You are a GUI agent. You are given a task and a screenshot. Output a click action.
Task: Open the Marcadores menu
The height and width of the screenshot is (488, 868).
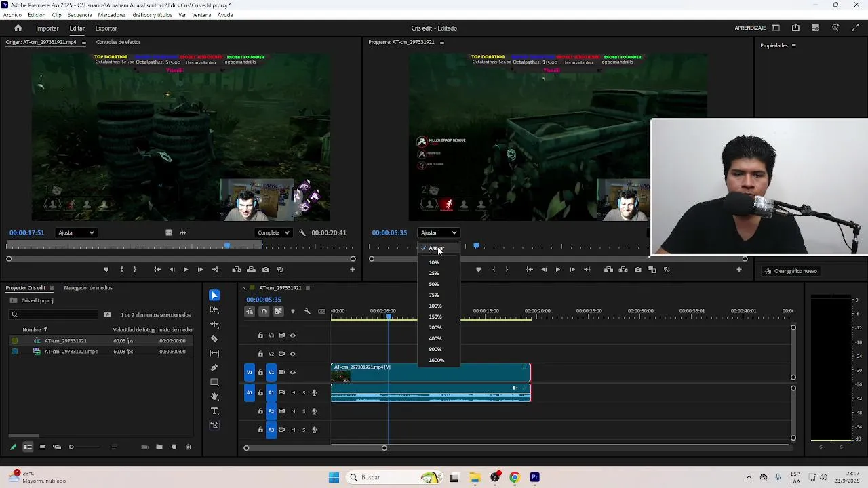point(112,15)
